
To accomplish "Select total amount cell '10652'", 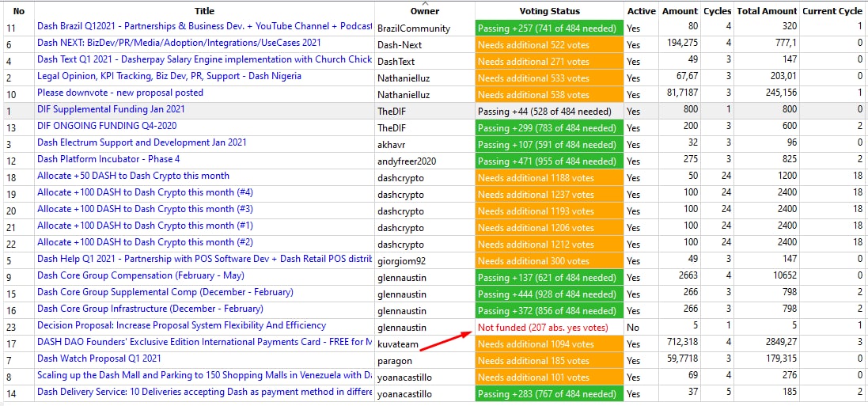I will [x=767, y=275].
